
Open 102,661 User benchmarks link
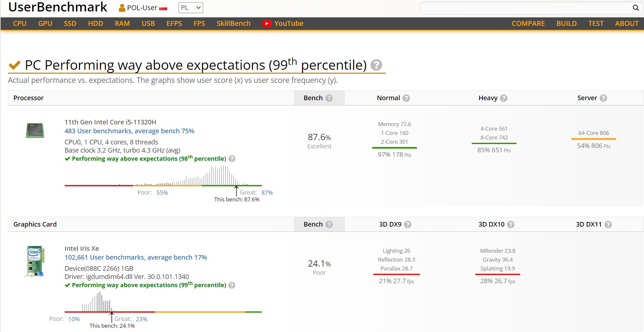click(136, 257)
